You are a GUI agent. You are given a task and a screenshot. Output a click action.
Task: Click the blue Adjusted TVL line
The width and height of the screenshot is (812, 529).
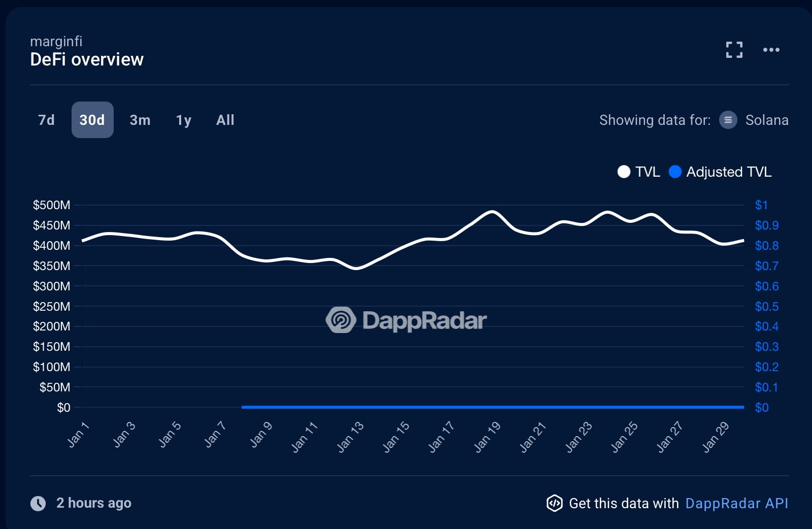[492, 407]
